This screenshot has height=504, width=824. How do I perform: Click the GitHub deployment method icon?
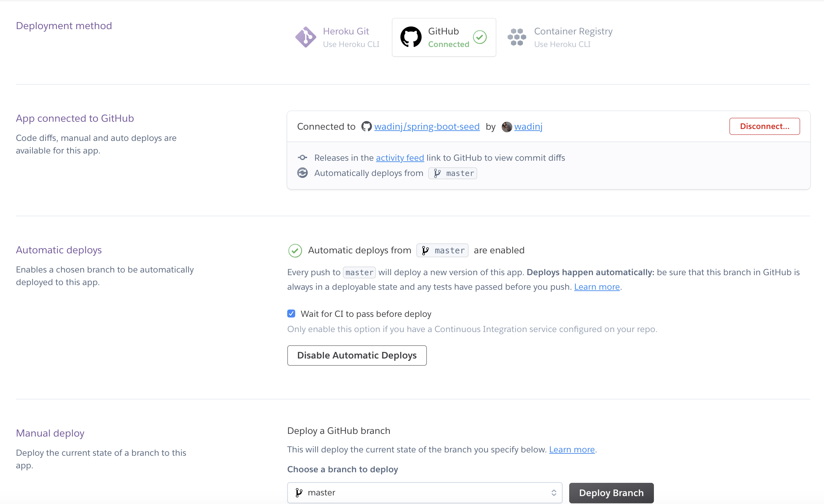point(411,36)
